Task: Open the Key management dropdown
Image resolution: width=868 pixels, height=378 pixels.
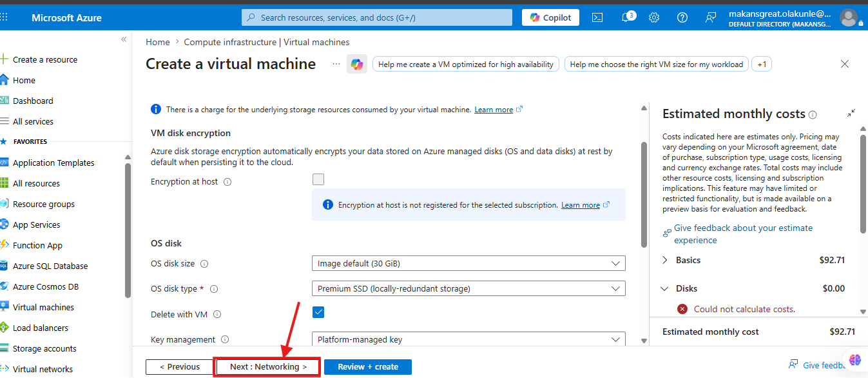Action: [x=468, y=339]
